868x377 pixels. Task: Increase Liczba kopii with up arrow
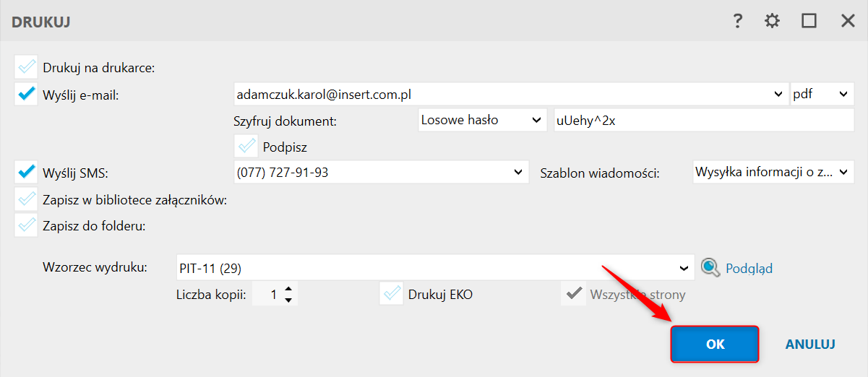pos(288,289)
